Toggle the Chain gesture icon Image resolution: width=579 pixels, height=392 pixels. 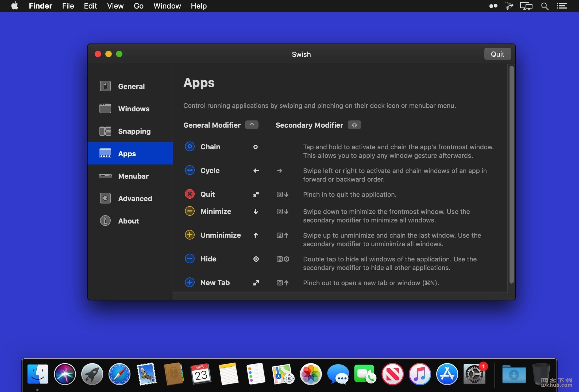190,147
